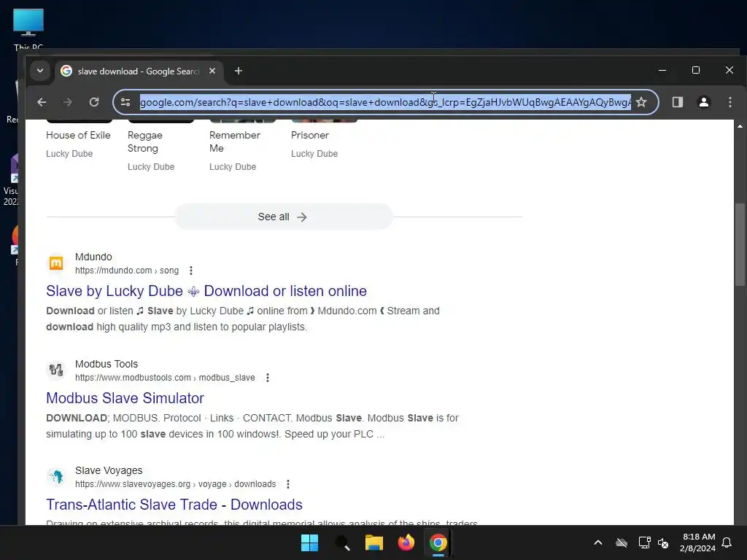This screenshot has height=560, width=747.
Task: Click the modbustools.com › modbus_slave URL
Action: [165, 378]
